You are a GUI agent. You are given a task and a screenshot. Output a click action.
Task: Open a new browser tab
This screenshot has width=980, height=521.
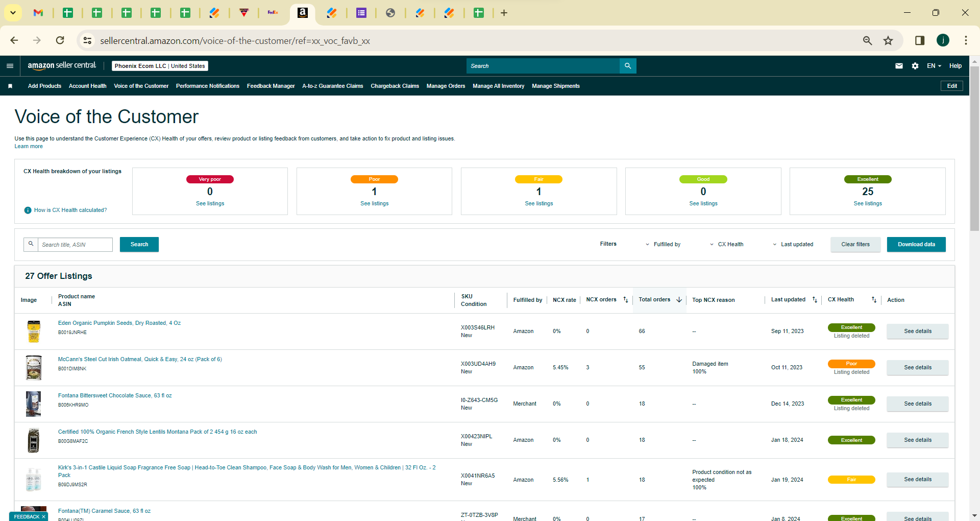click(504, 13)
